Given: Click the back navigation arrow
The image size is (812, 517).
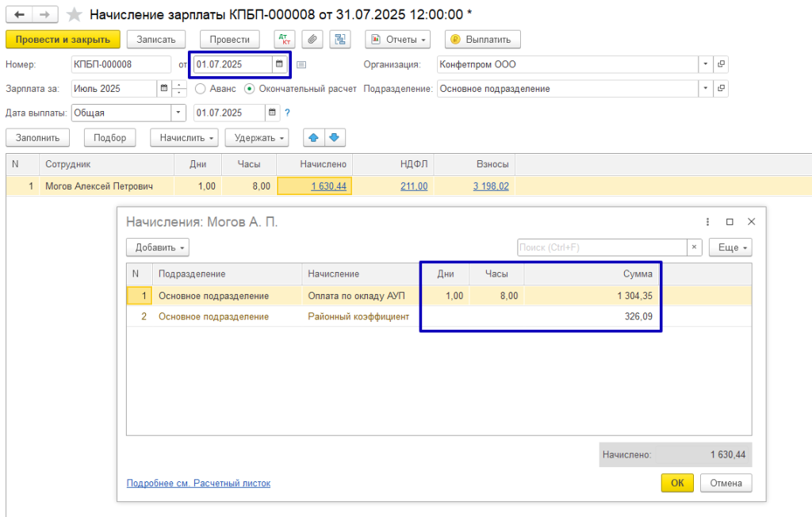Looking at the screenshot, I should [x=20, y=14].
